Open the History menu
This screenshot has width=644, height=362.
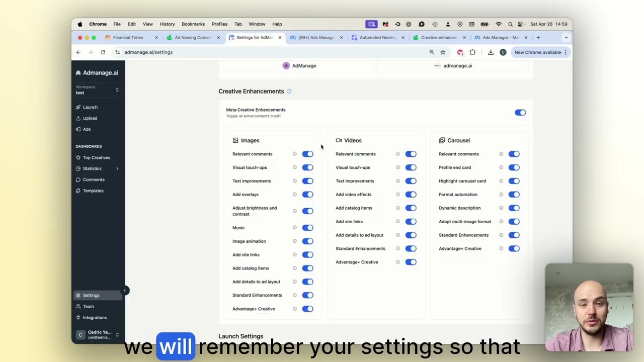click(167, 24)
